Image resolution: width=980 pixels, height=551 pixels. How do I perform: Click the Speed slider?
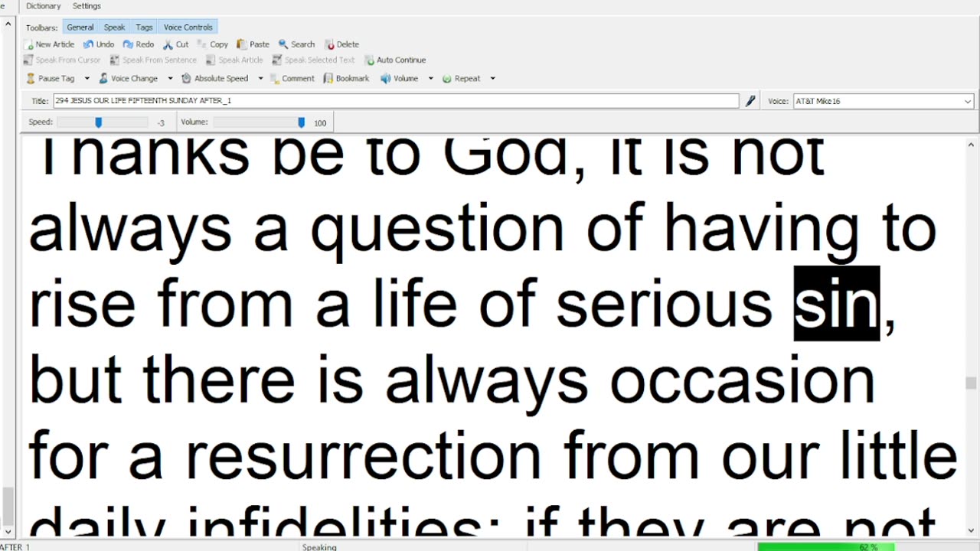pyautogui.click(x=103, y=122)
